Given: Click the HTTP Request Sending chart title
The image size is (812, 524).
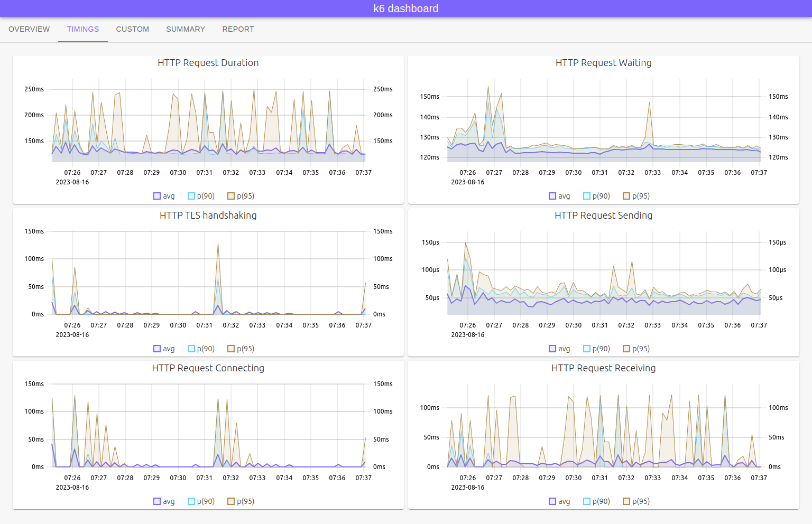Looking at the screenshot, I should click(x=604, y=216).
